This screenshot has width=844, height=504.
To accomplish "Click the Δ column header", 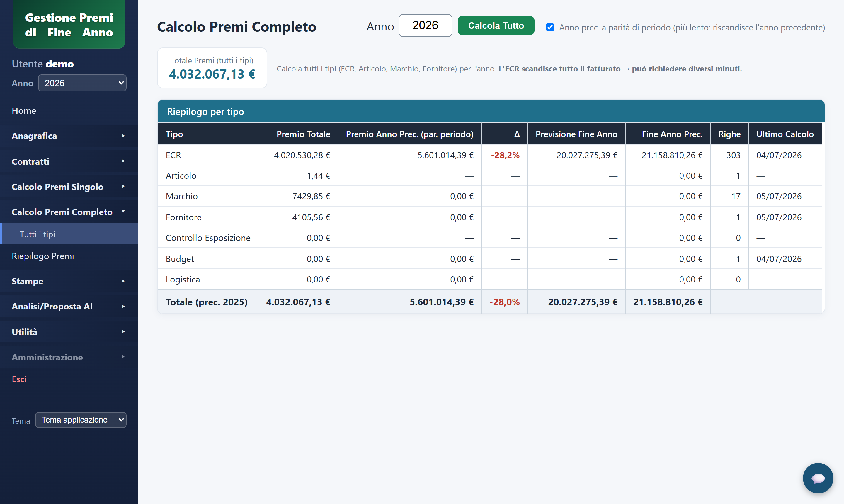I will coord(504,134).
